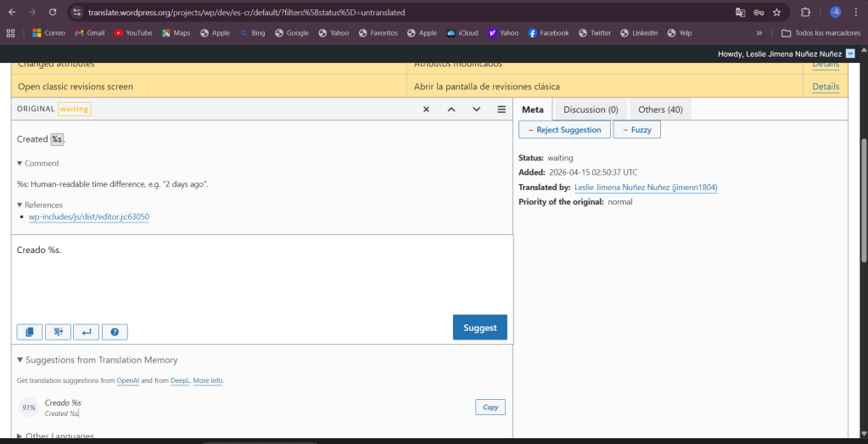Open the wp-includes/js/dist/editor.js:63050 reference link
The image size is (868, 444).
pyautogui.click(x=89, y=217)
